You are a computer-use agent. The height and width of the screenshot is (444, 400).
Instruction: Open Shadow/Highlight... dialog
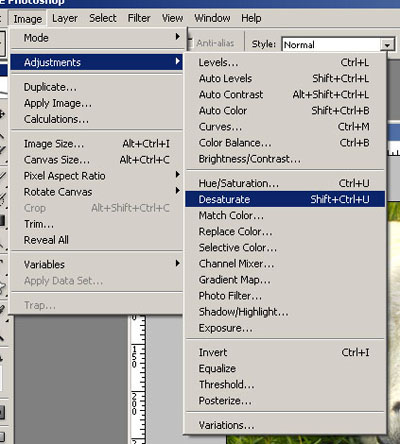click(285, 312)
